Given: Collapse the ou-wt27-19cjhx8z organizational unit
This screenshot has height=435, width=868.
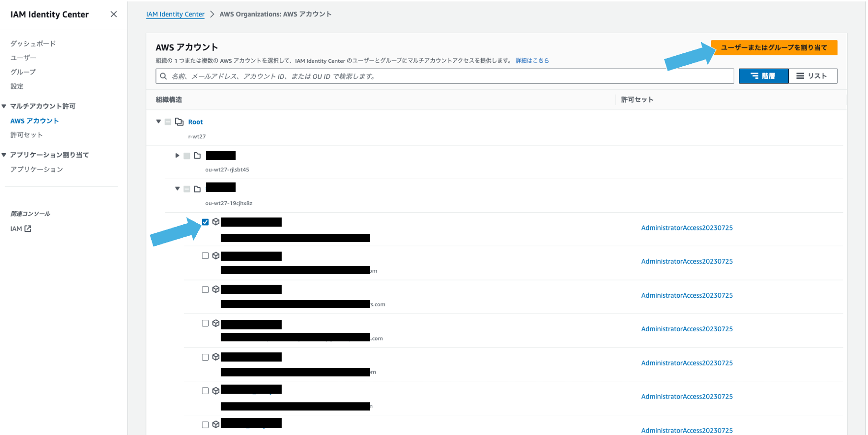Looking at the screenshot, I should tap(177, 189).
